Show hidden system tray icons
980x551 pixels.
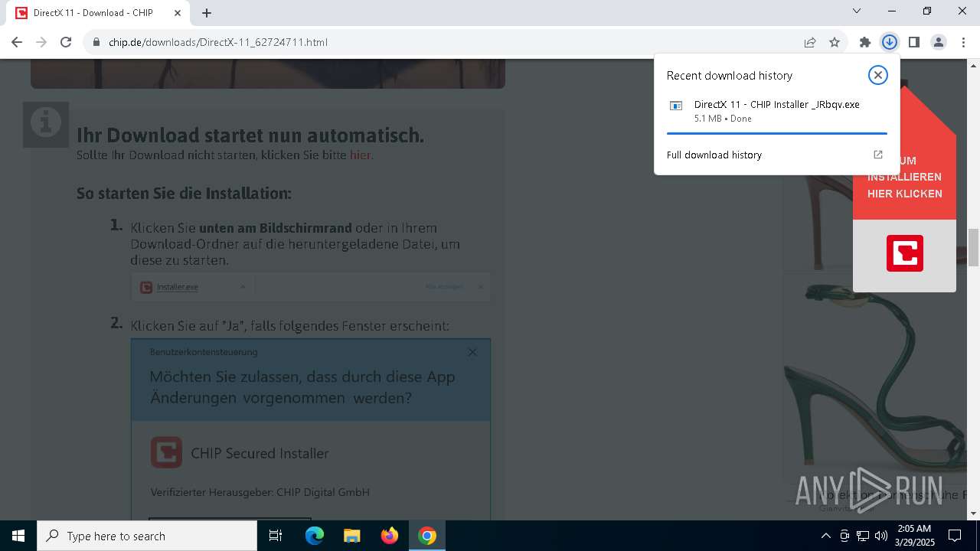825,536
